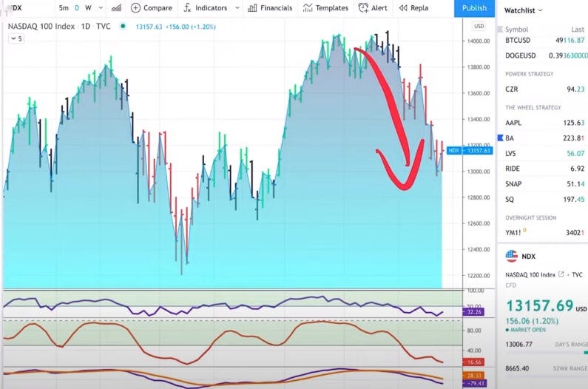The height and width of the screenshot is (389, 588).
Task: Collapse the POWERX STRATEGY section
Action: pyautogui.click(x=529, y=74)
